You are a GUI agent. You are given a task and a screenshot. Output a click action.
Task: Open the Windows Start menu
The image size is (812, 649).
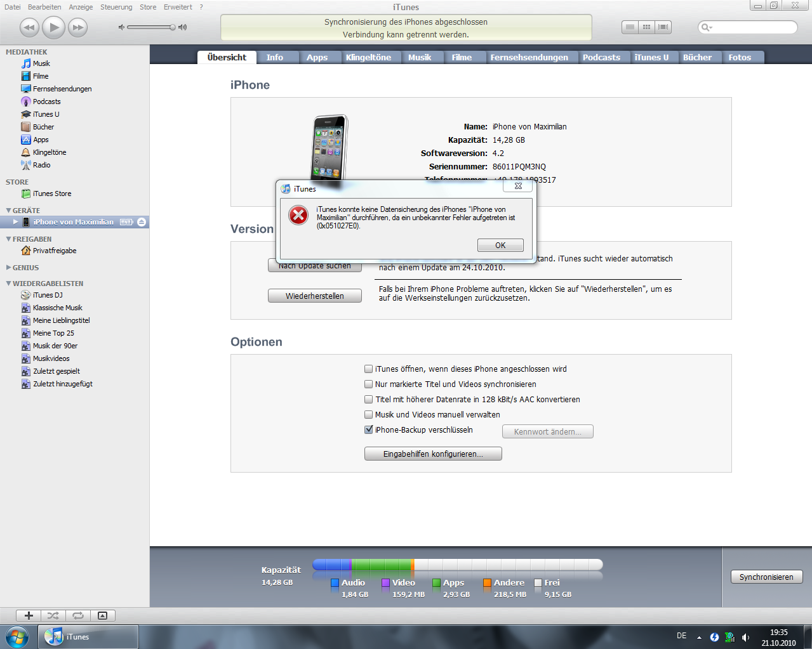point(17,637)
